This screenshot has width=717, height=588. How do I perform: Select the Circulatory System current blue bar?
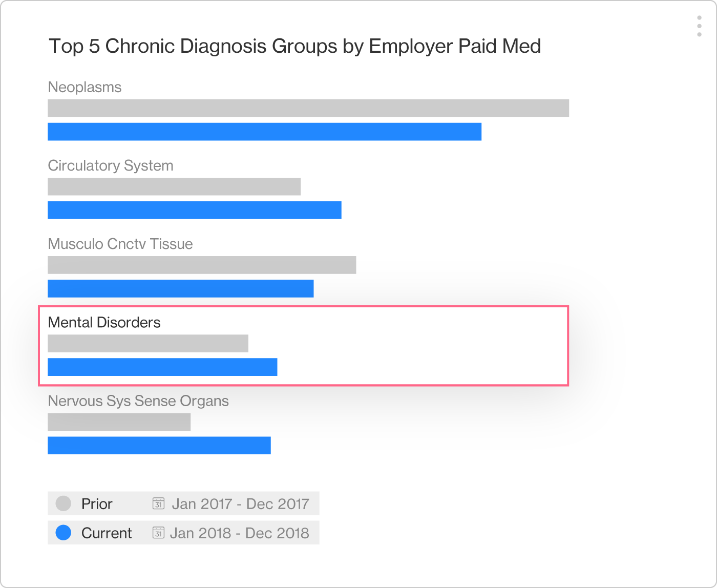pos(195,210)
